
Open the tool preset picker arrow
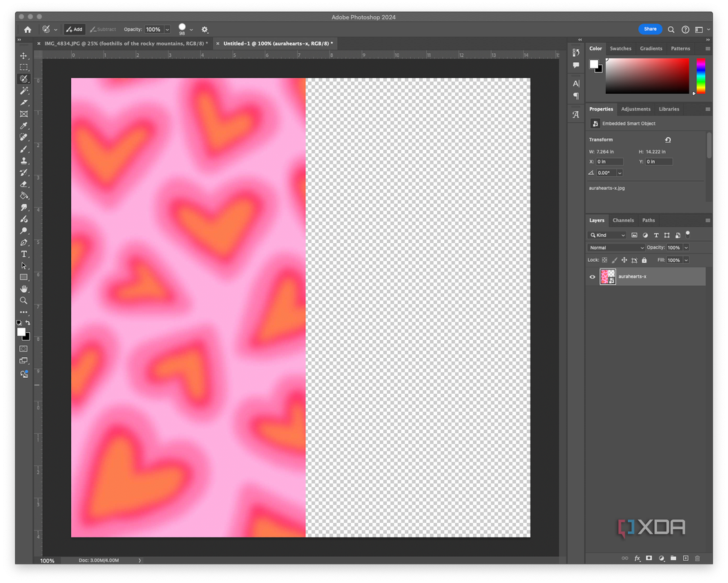[56, 30]
